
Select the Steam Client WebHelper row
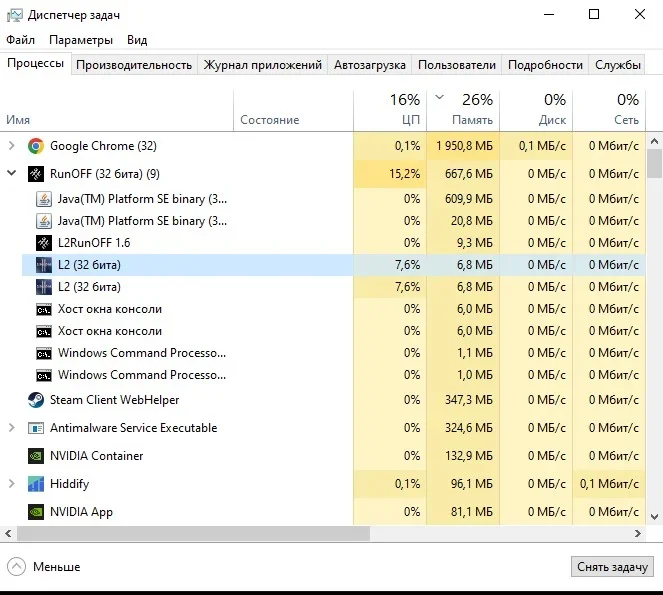[x=323, y=400]
